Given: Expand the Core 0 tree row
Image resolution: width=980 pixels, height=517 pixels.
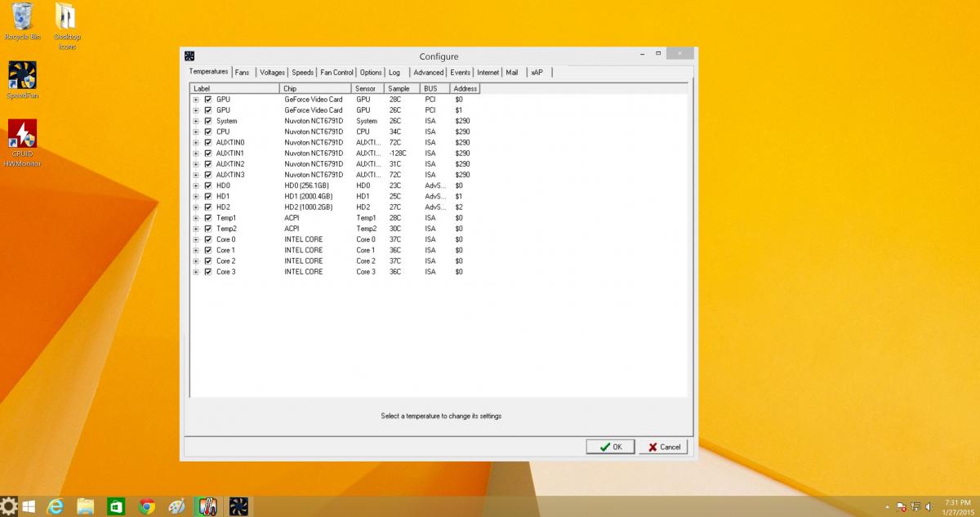Looking at the screenshot, I should coord(196,239).
